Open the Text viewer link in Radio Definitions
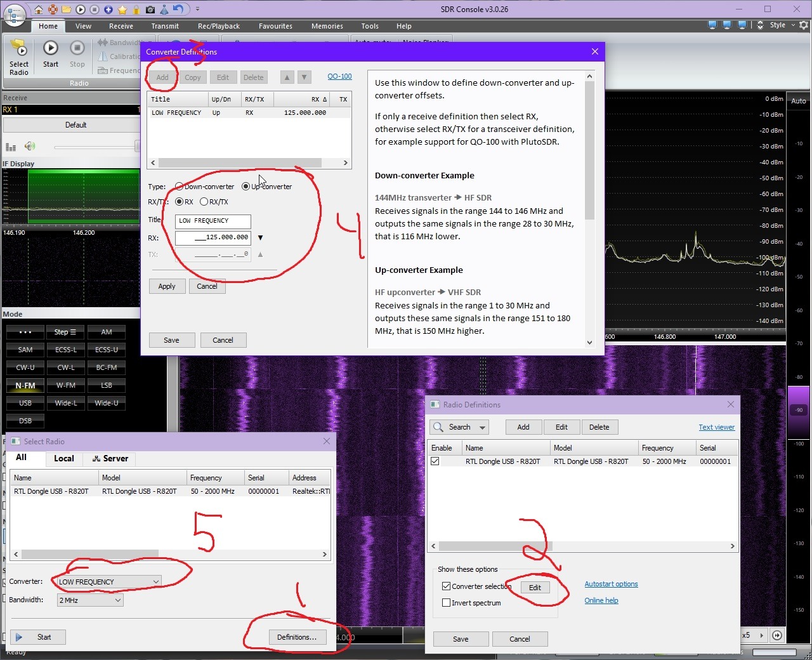Screen dimensions: 812x660 (x=716, y=427)
